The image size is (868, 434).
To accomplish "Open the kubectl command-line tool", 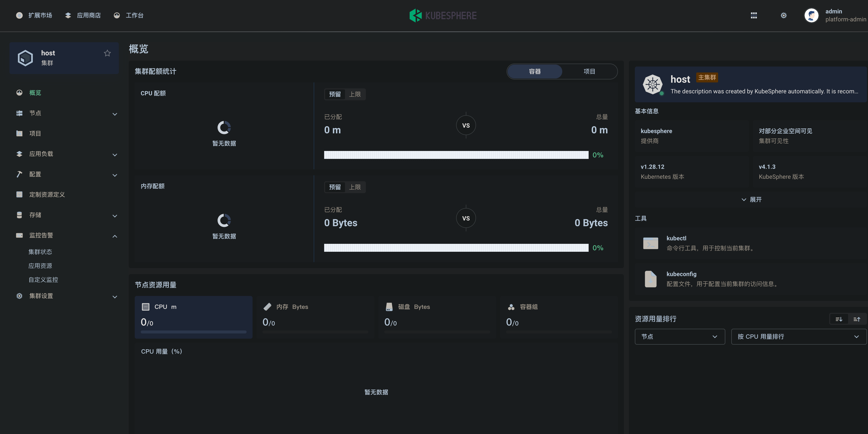I will (x=751, y=243).
